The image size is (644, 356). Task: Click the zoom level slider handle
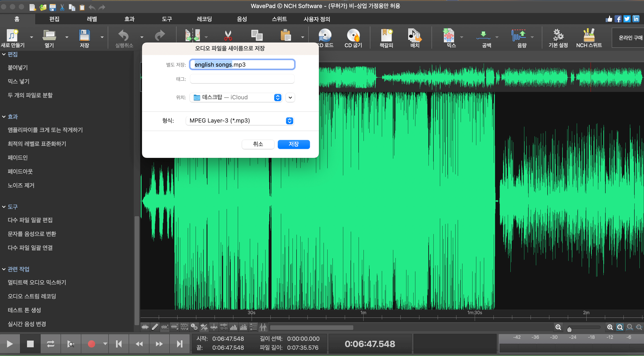click(x=569, y=329)
